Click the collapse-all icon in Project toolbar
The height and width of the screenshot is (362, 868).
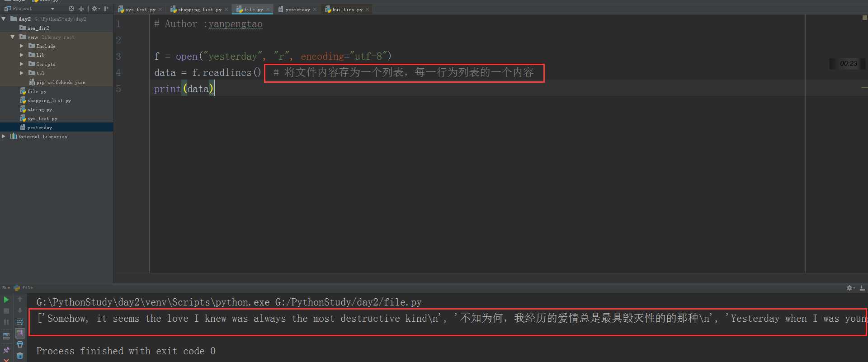coord(81,9)
